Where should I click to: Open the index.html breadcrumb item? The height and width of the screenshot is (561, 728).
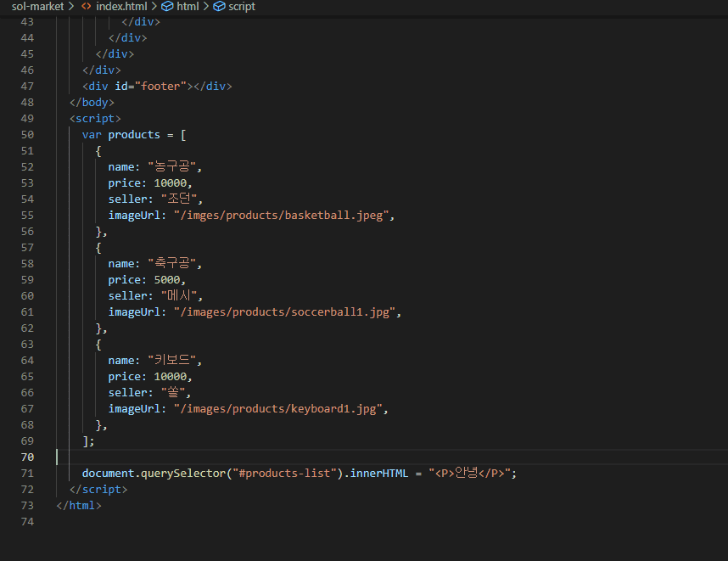[121, 7]
